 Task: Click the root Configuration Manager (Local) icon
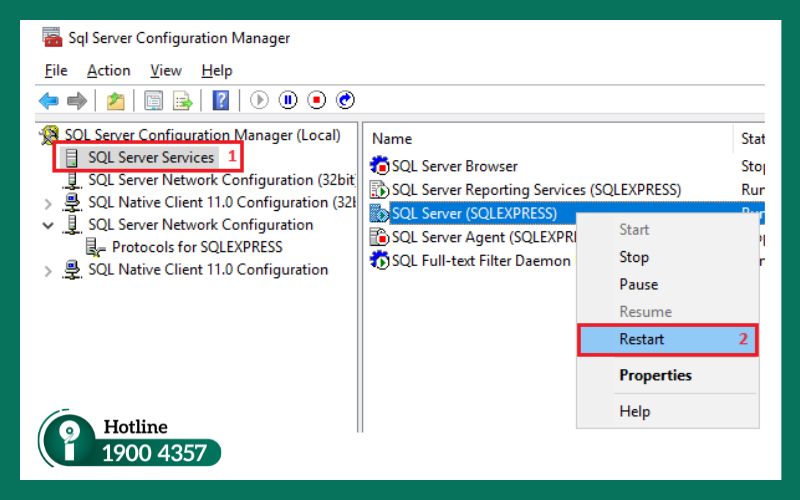coord(49,135)
